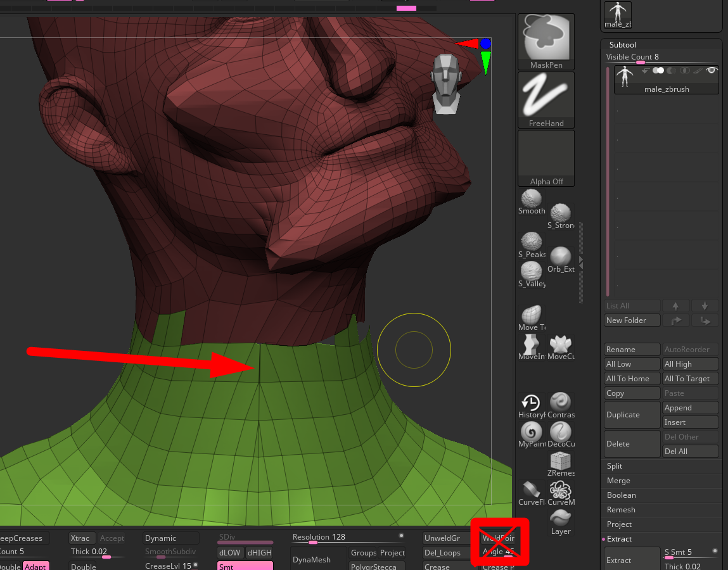Toggle male_zbrush subtraction boolean mode
Image resolution: width=728 pixels, height=570 pixels.
[x=672, y=70]
